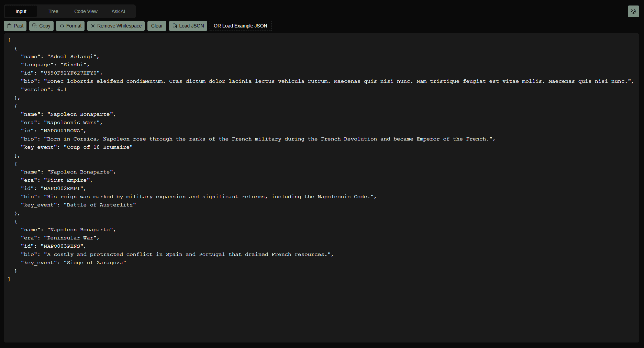Click the "Peninsular War" era value

click(71, 238)
